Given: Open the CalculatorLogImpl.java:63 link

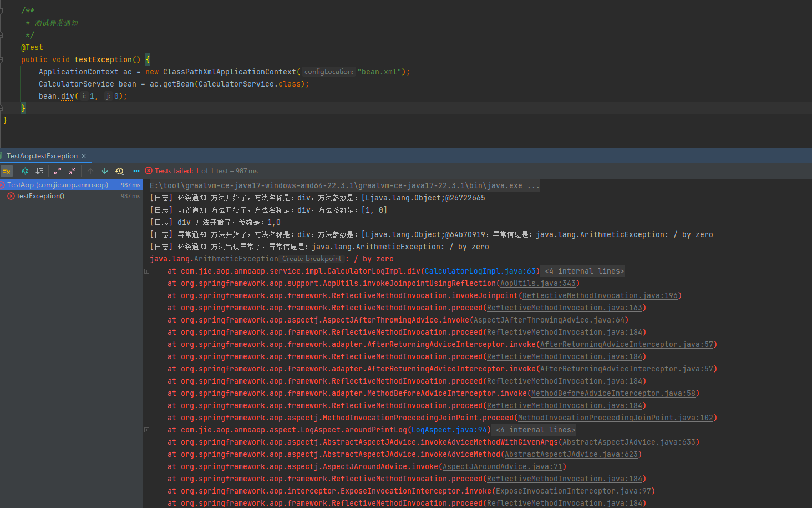Looking at the screenshot, I should (x=480, y=271).
